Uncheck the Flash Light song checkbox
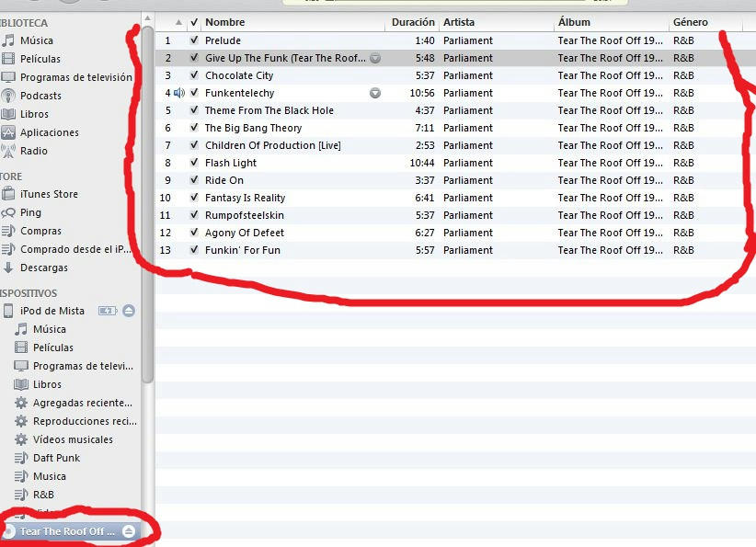 coord(194,163)
